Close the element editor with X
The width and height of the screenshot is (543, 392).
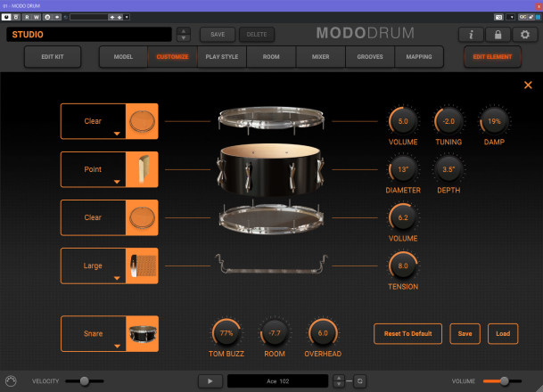click(x=528, y=86)
